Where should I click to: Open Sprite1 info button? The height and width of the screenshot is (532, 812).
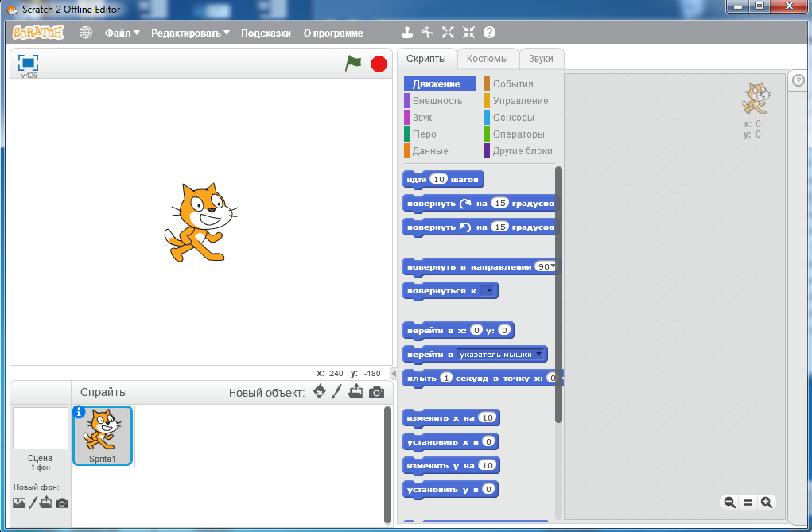pos(79,412)
